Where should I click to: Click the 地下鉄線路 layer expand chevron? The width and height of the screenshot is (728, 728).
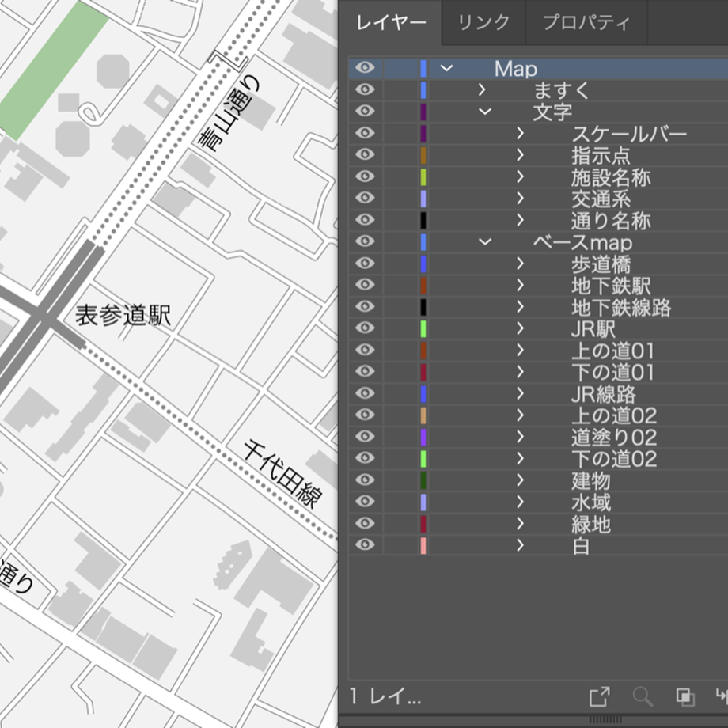pyautogui.click(x=521, y=307)
